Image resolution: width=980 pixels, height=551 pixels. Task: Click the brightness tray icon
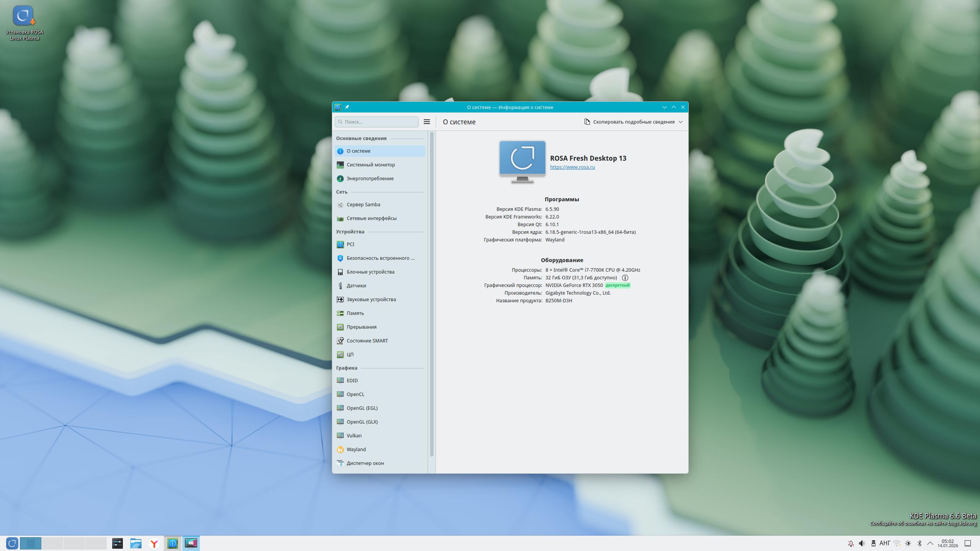pos(908,543)
